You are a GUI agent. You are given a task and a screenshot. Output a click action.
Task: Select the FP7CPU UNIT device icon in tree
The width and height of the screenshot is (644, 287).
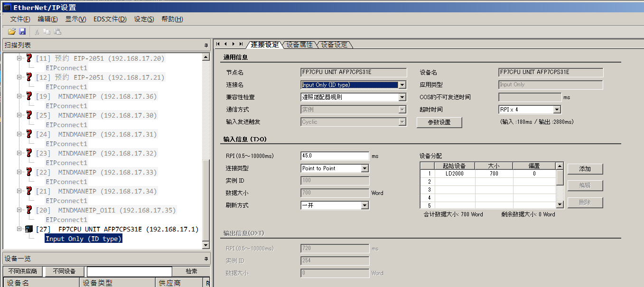[x=29, y=229]
